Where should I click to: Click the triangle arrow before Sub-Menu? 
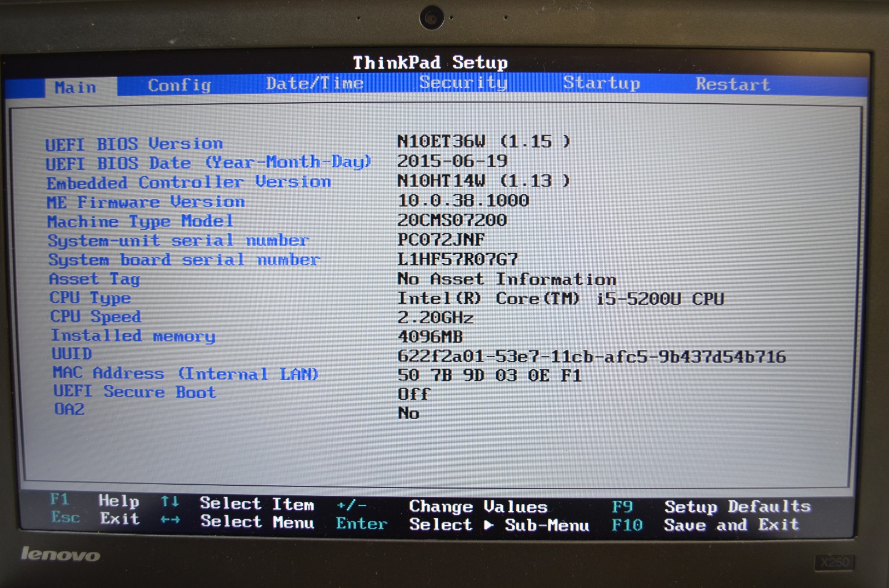tap(488, 525)
